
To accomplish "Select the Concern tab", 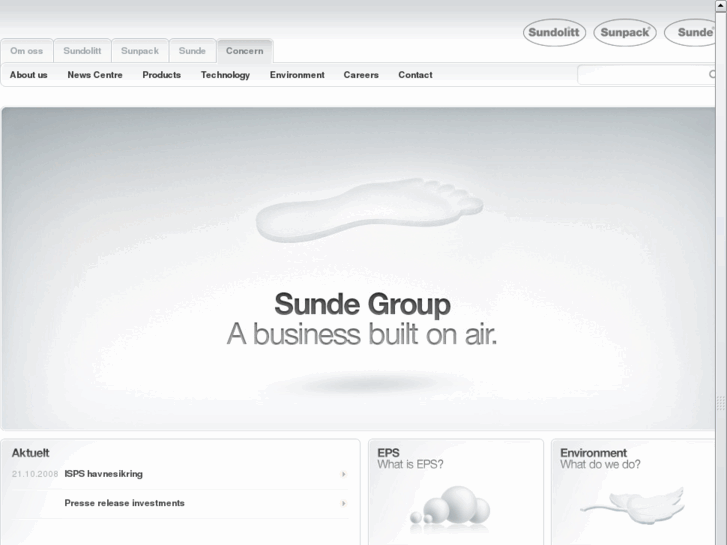I will (245, 51).
